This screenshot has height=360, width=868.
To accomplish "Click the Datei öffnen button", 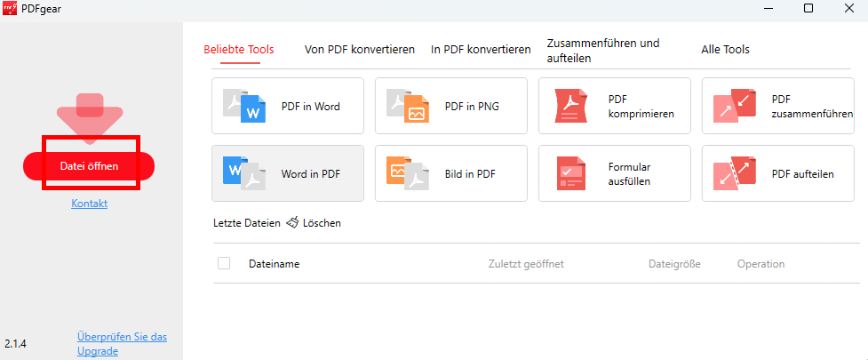I will [x=89, y=166].
